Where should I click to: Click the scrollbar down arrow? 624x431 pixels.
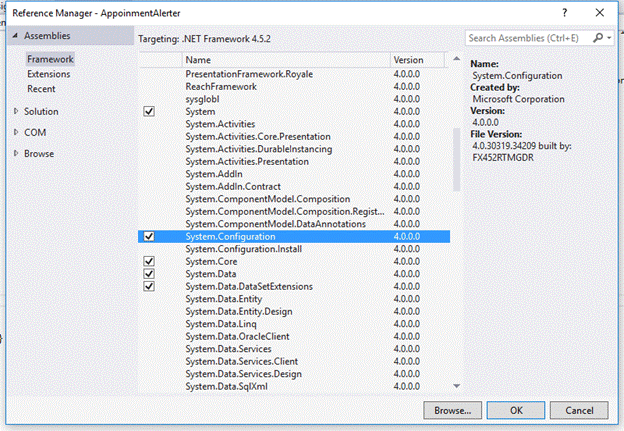tap(456, 386)
